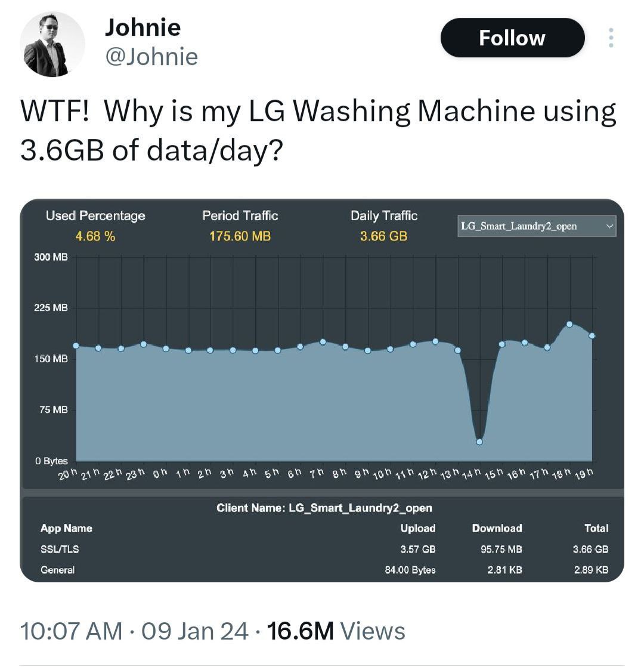Click the Total column header

[x=596, y=528]
